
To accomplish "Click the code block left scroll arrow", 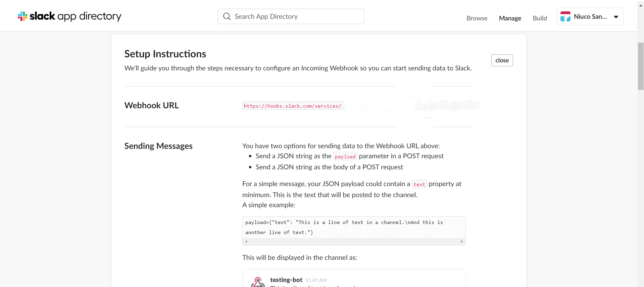I will pyautogui.click(x=246, y=241).
